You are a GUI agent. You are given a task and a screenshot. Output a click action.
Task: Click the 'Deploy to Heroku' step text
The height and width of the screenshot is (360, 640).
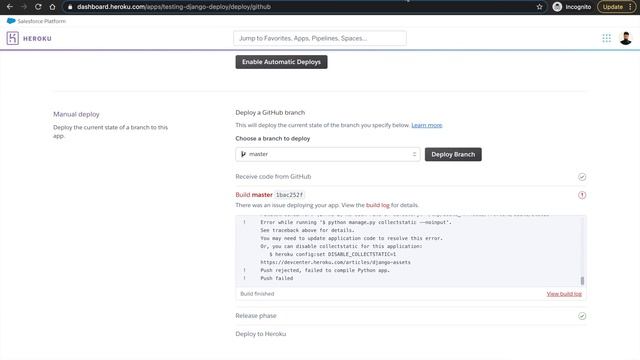[x=260, y=334]
